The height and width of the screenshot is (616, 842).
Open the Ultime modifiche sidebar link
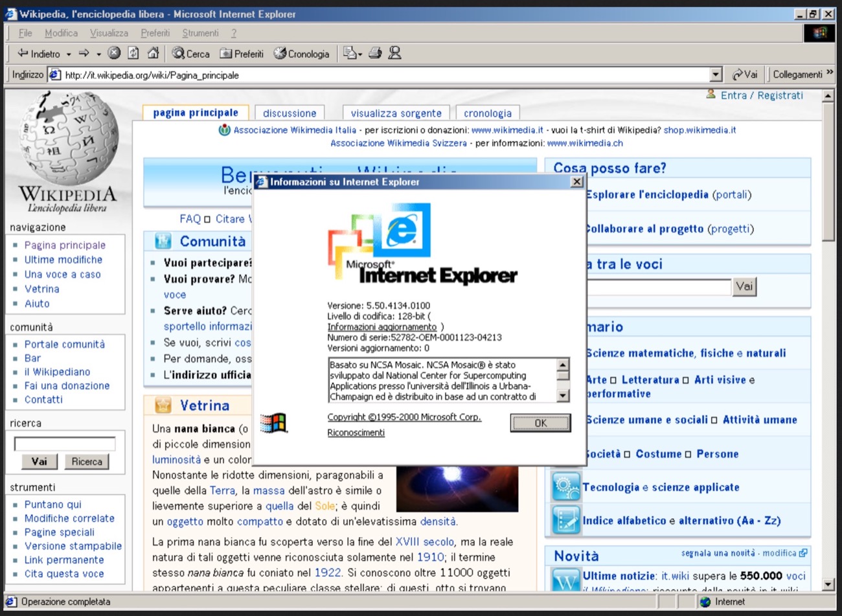pyautogui.click(x=63, y=260)
